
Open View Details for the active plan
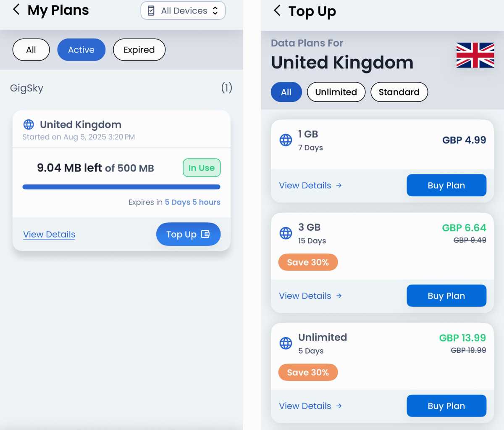[49, 235]
